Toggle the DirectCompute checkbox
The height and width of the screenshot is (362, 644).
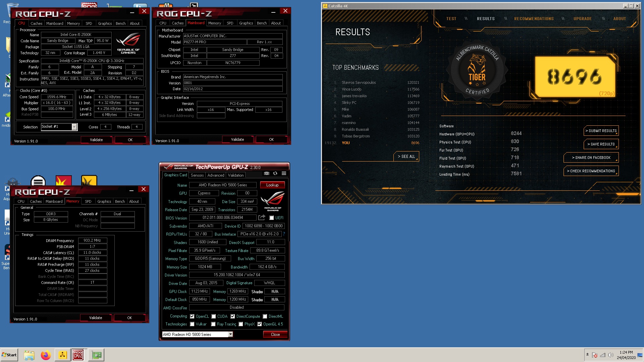point(232,316)
